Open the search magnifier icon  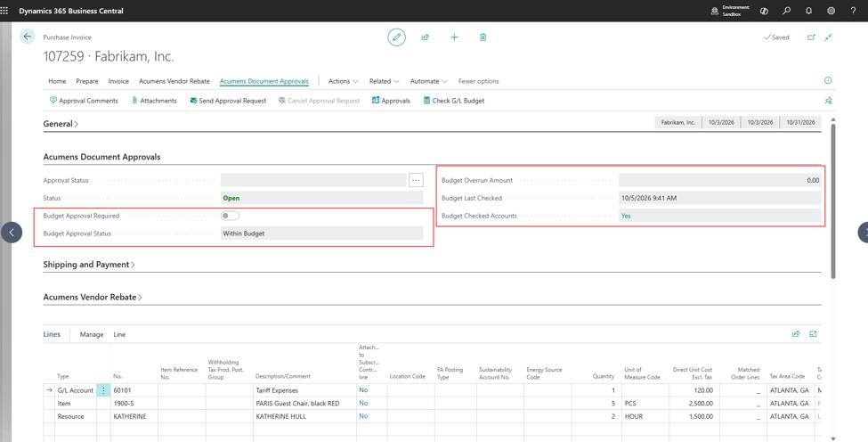pos(787,11)
